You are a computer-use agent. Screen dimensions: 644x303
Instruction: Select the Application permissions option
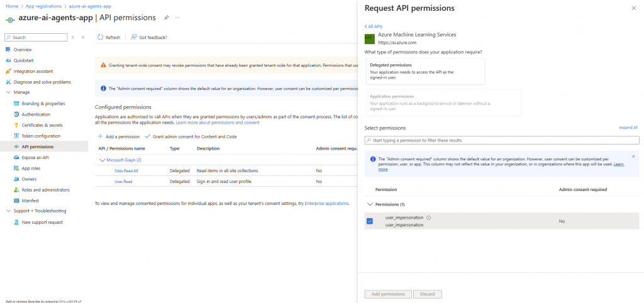coord(443,102)
